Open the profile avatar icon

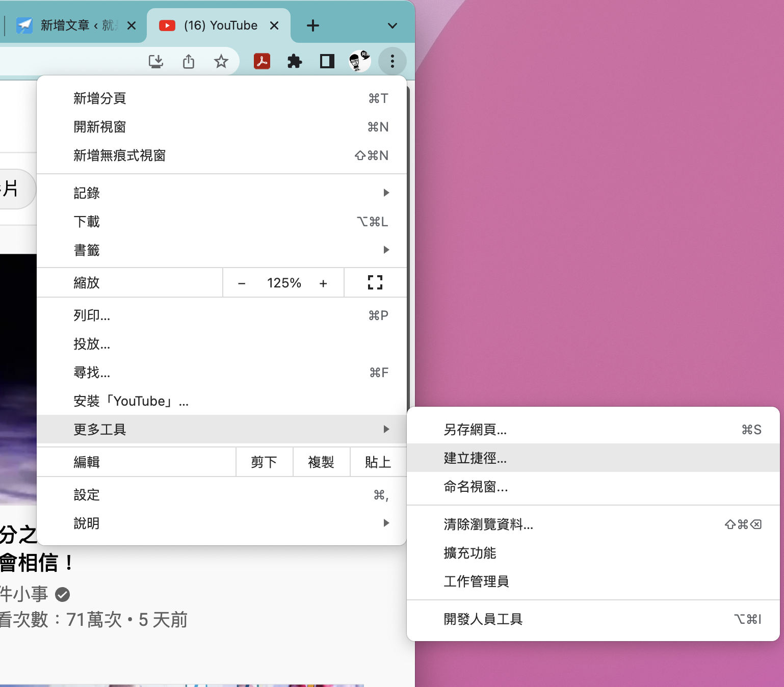[x=360, y=62]
